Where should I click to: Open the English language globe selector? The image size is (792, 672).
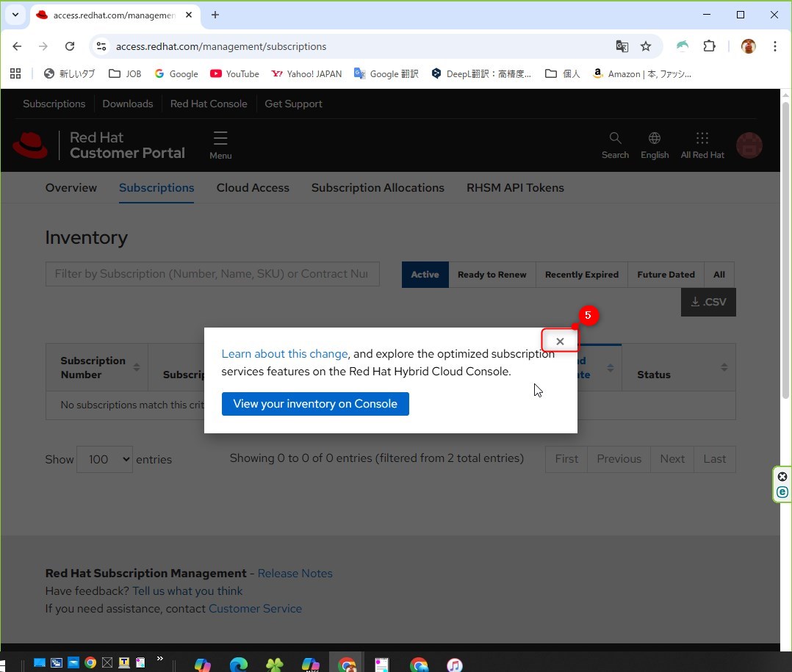click(655, 145)
